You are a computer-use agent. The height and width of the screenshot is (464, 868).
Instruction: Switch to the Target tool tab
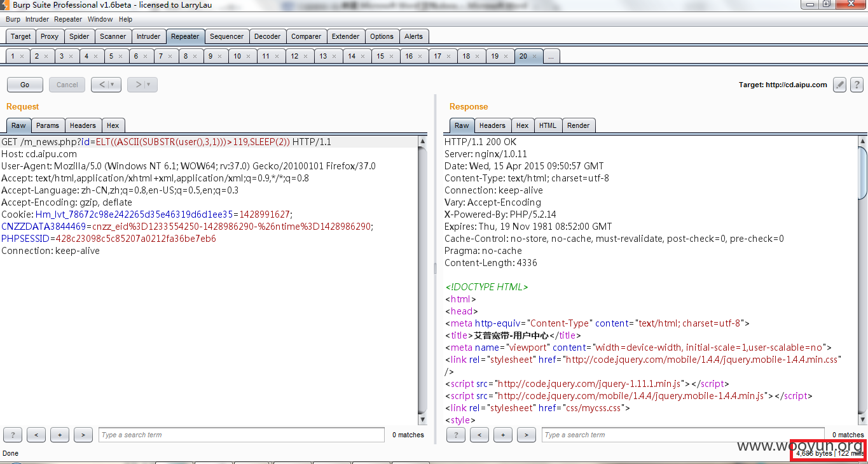(20, 36)
